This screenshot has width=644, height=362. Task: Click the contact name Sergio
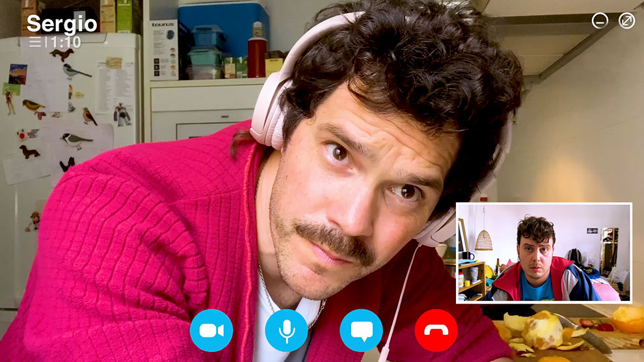point(62,24)
